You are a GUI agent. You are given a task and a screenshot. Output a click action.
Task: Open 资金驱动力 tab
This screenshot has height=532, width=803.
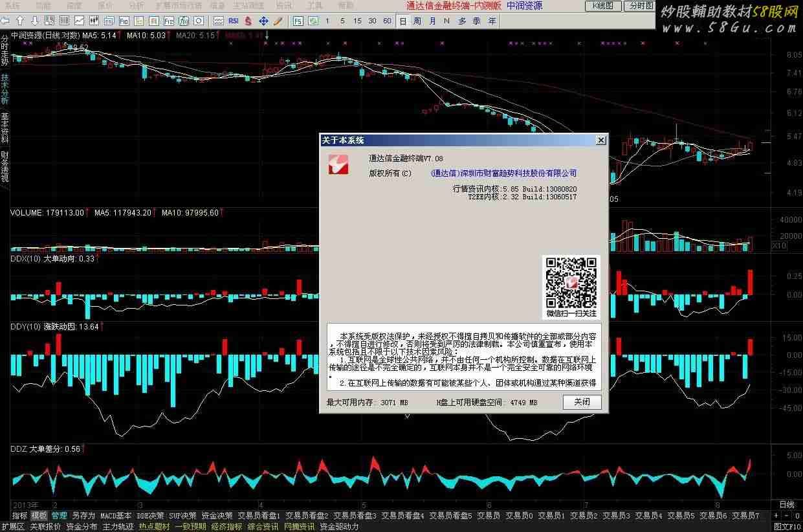point(339,527)
